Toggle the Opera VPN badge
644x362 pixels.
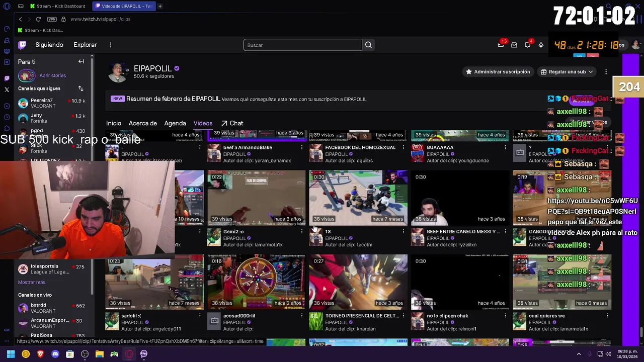(52, 19)
